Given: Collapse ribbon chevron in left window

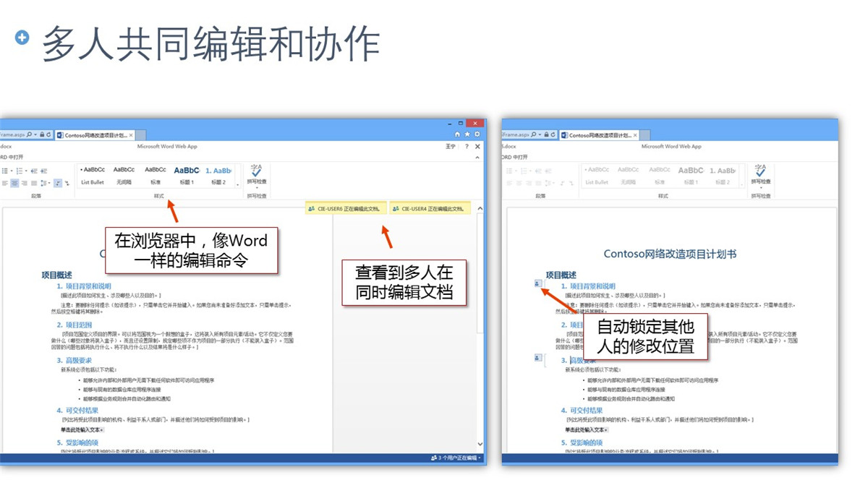Looking at the screenshot, I should [477, 157].
